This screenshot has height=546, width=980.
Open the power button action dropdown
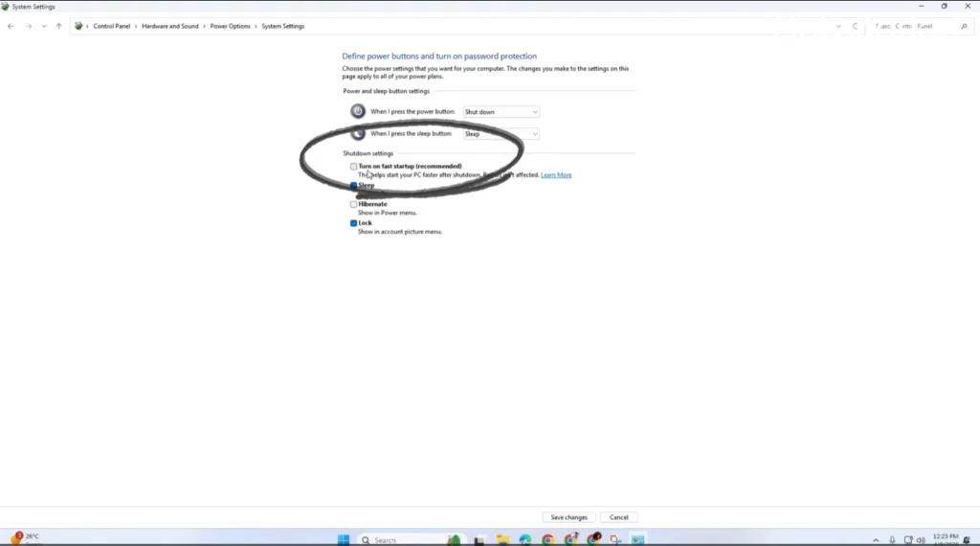pyautogui.click(x=501, y=112)
